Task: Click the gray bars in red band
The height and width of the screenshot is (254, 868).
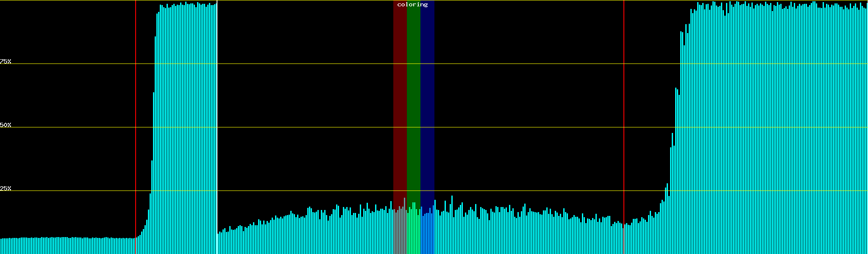Action: point(400,233)
